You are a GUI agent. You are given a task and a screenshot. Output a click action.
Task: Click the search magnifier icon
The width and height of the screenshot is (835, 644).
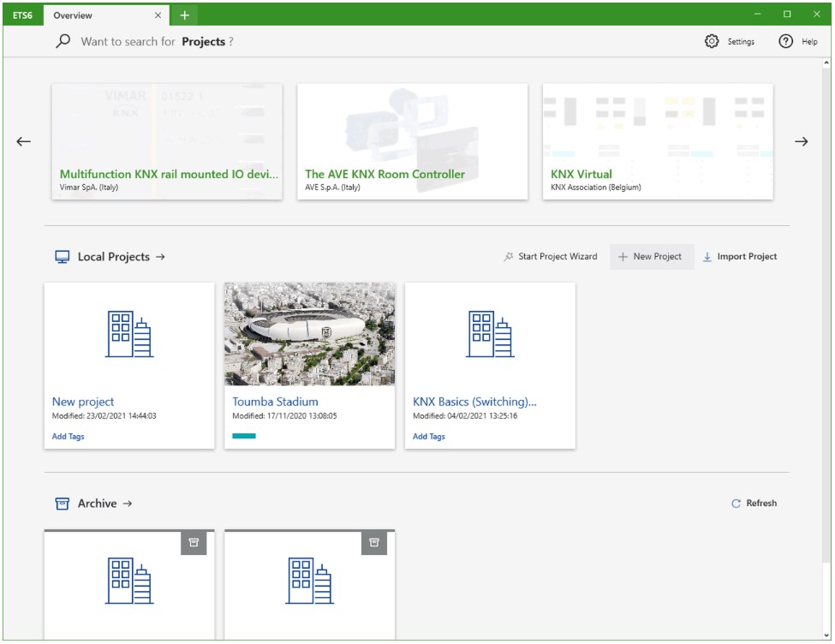[63, 41]
